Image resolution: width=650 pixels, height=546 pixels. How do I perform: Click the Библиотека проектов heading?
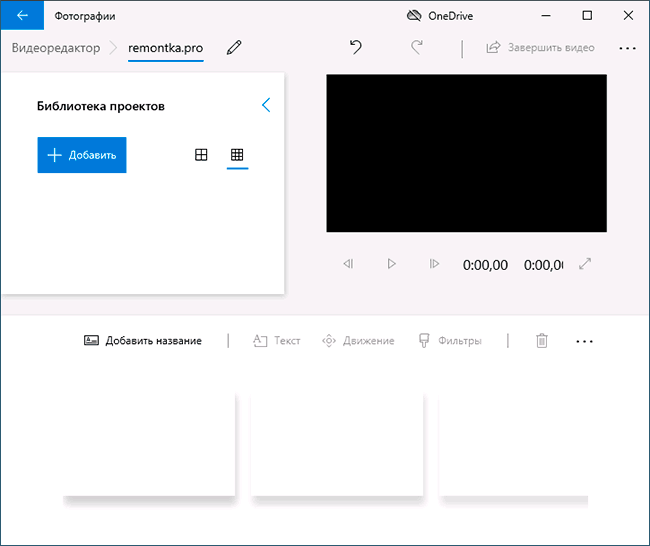click(x=101, y=106)
